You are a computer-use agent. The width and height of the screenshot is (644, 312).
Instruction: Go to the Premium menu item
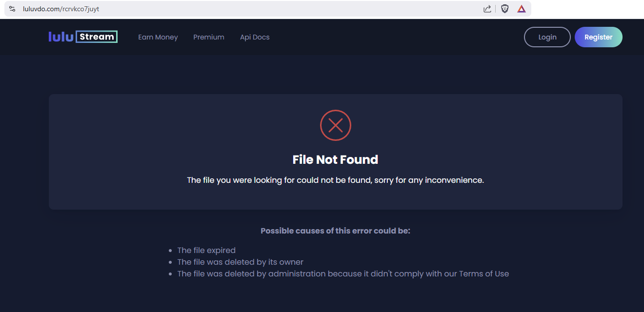click(208, 37)
